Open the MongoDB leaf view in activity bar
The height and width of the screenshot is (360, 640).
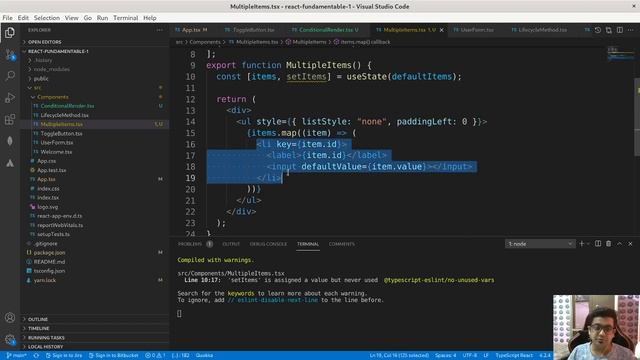(x=10, y=141)
